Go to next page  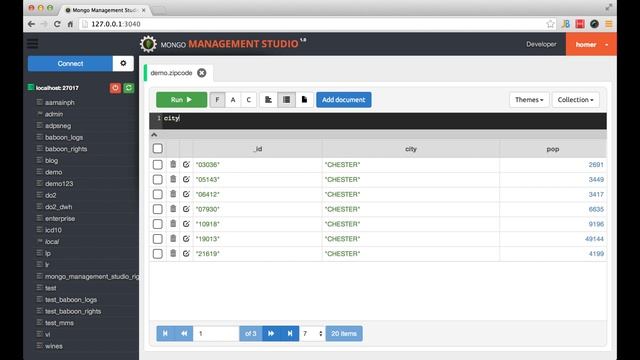coord(271,333)
